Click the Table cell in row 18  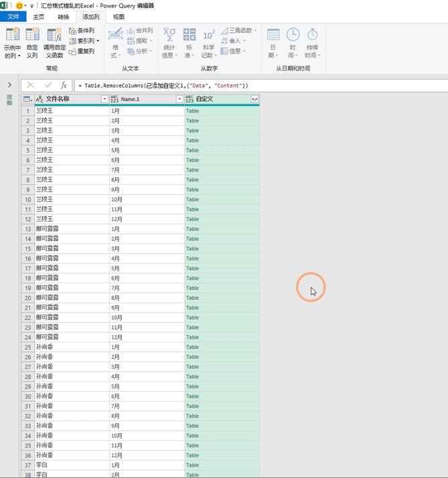222,278
